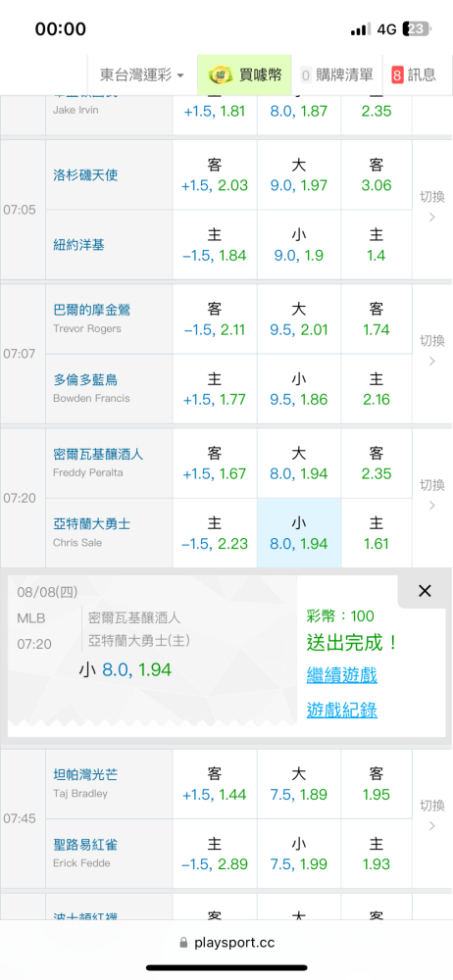
Task: Tap the playsport.cc address bar
Action: [x=226, y=943]
